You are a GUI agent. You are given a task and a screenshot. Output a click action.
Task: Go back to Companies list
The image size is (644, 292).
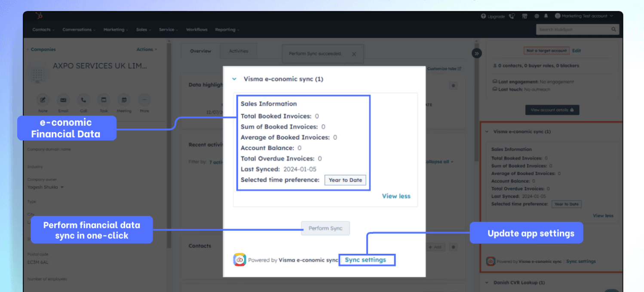41,49
